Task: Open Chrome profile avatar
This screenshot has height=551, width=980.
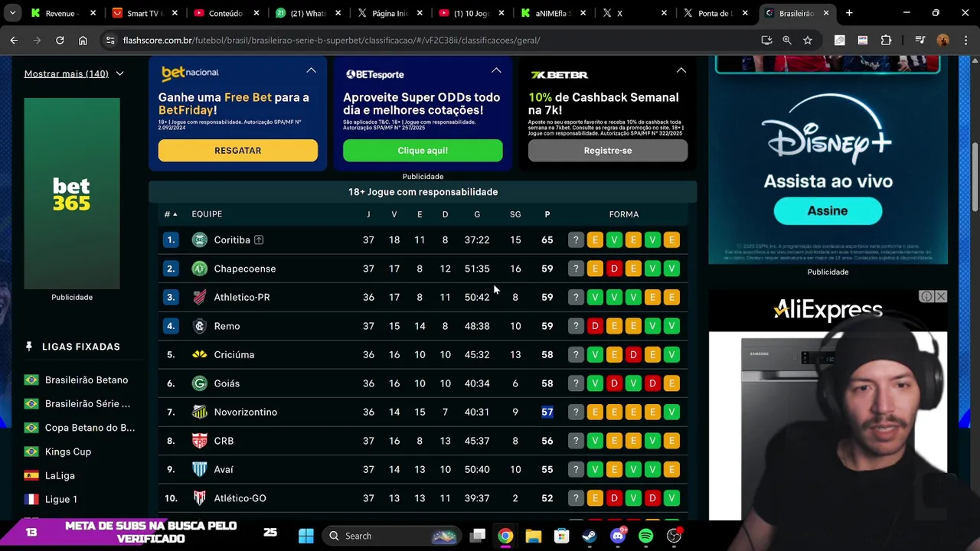Action: click(x=943, y=40)
